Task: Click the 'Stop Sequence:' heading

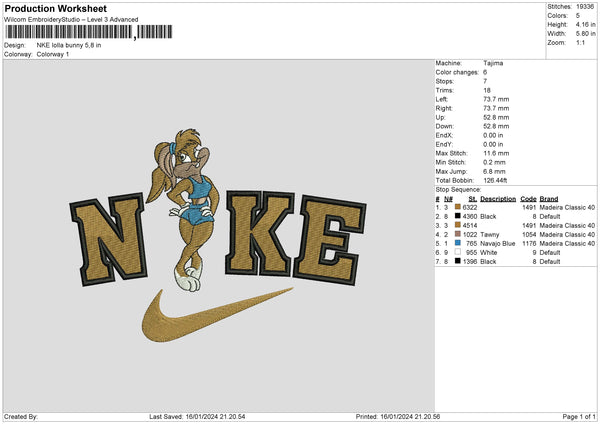Action: (458, 189)
